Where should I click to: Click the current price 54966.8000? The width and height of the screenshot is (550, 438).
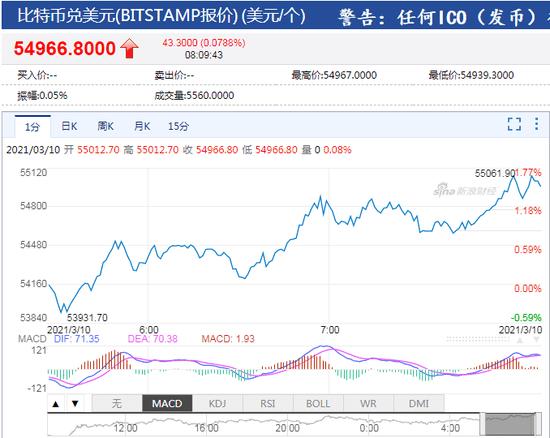pyautogui.click(x=65, y=48)
